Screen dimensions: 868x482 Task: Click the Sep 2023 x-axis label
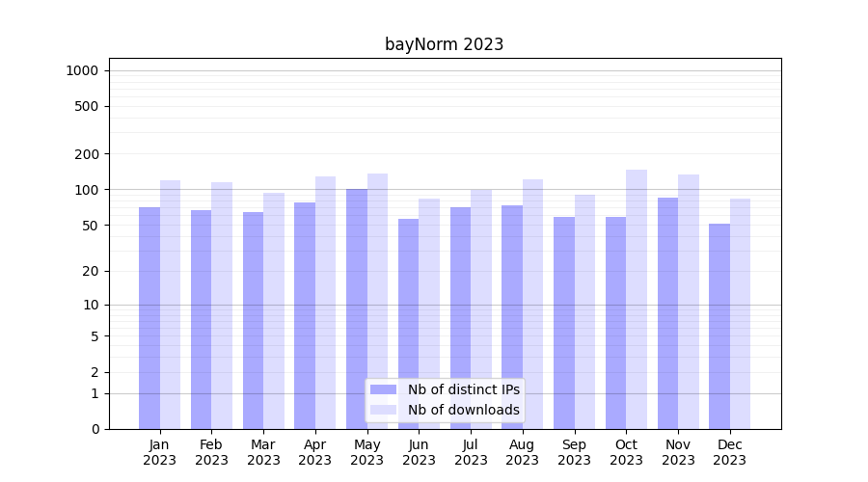574,452
